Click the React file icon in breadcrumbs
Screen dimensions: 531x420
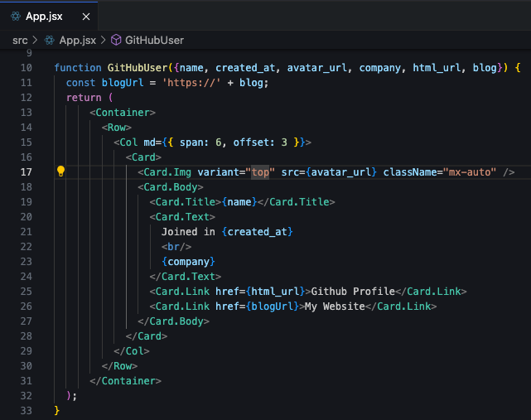click(x=50, y=40)
